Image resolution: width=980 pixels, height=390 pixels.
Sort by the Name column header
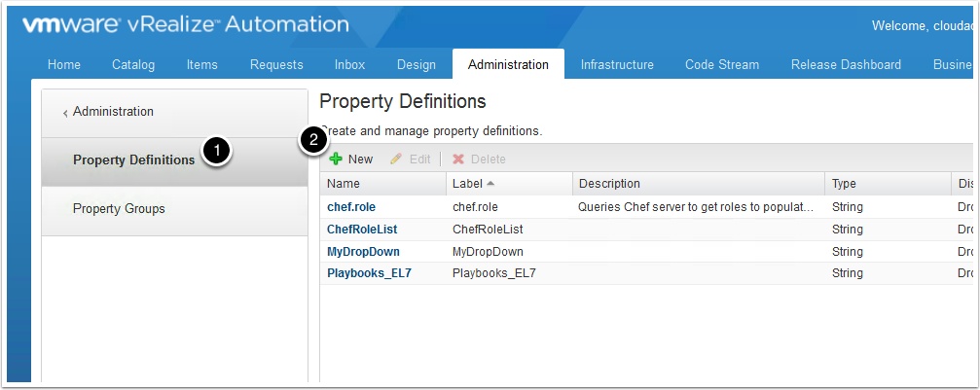pyautogui.click(x=383, y=184)
